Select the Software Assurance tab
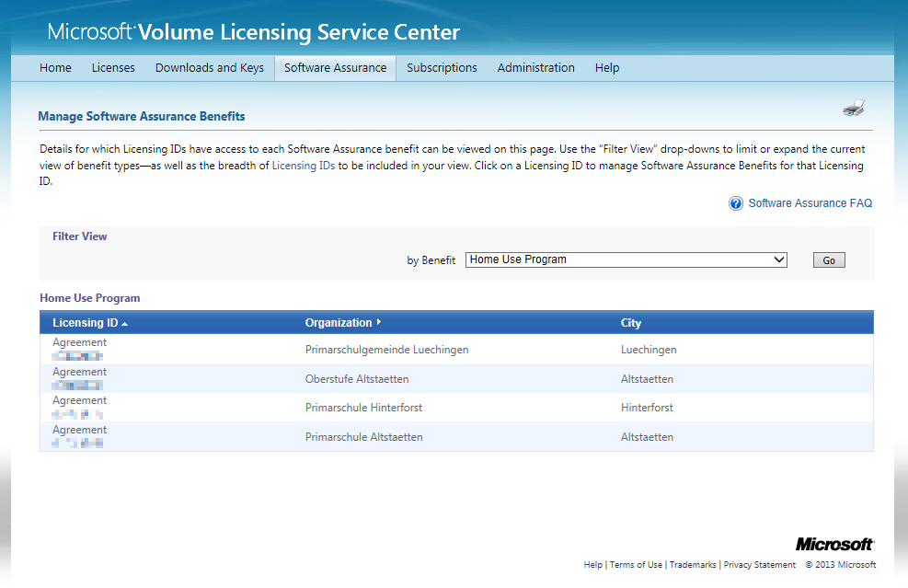Viewport: 908px width, 588px height. click(335, 68)
